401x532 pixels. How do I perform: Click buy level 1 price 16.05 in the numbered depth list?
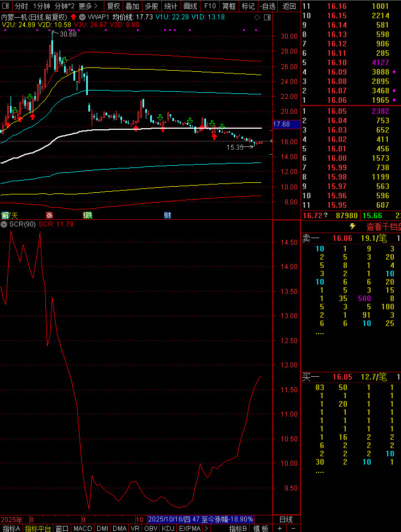coord(337,111)
